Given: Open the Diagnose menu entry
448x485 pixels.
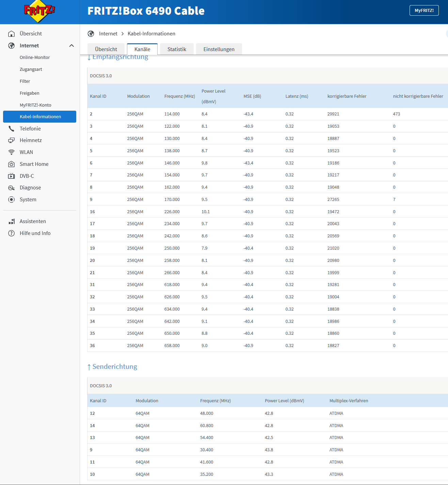Looking at the screenshot, I should click(x=30, y=188).
